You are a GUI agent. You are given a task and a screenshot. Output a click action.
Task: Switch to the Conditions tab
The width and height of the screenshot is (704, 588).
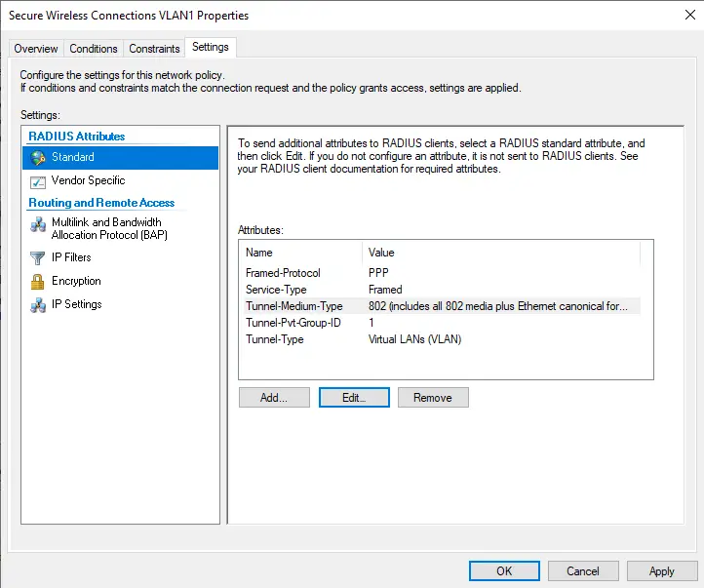pyautogui.click(x=94, y=49)
